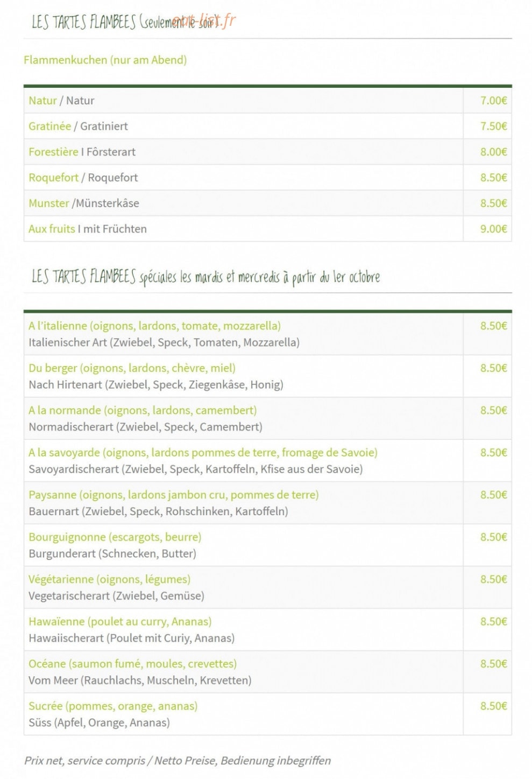Click the price for A l'italienne

coord(493,326)
